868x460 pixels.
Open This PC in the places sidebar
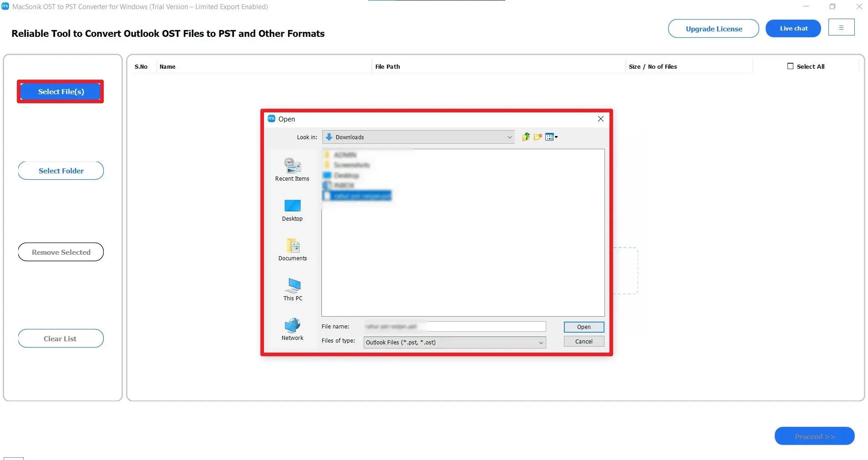coord(293,290)
